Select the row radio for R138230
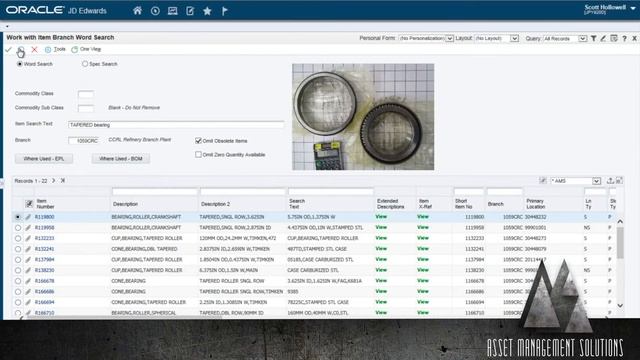640x360 pixels. click(x=18, y=270)
